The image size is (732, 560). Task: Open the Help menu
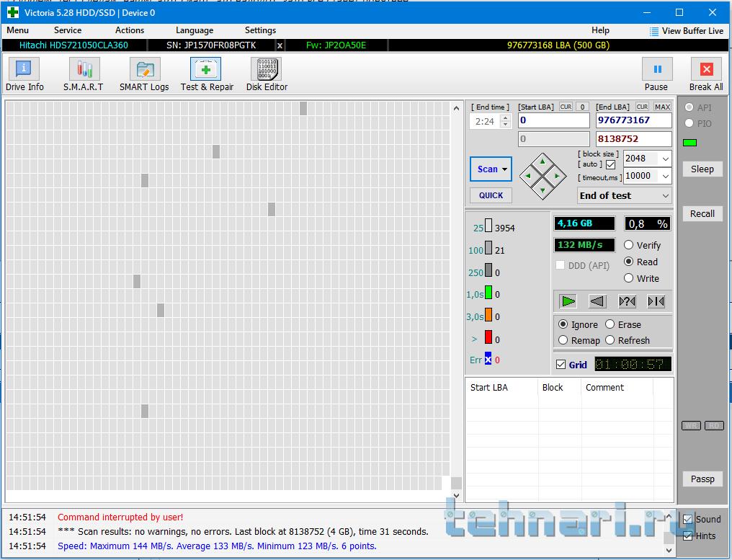[600, 30]
